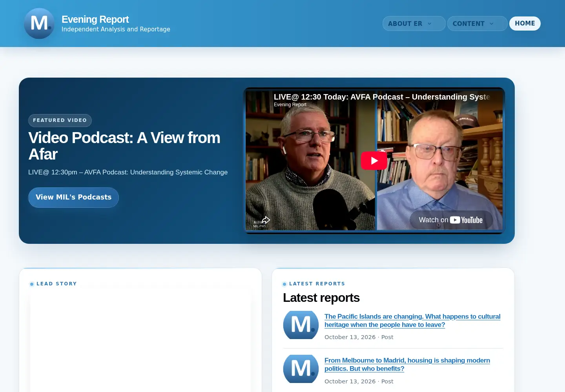
Task: Click the Latest reports heading
Action: [321, 298]
